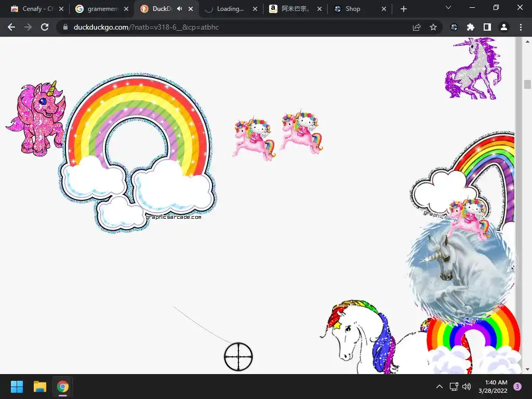Click the large rainbow with clouds
Image resolution: width=532 pixels, height=399 pixels.
pos(137,153)
